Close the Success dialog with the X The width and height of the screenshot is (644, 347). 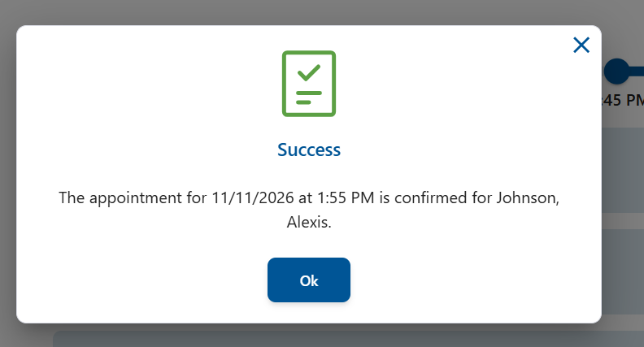pos(581,45)
